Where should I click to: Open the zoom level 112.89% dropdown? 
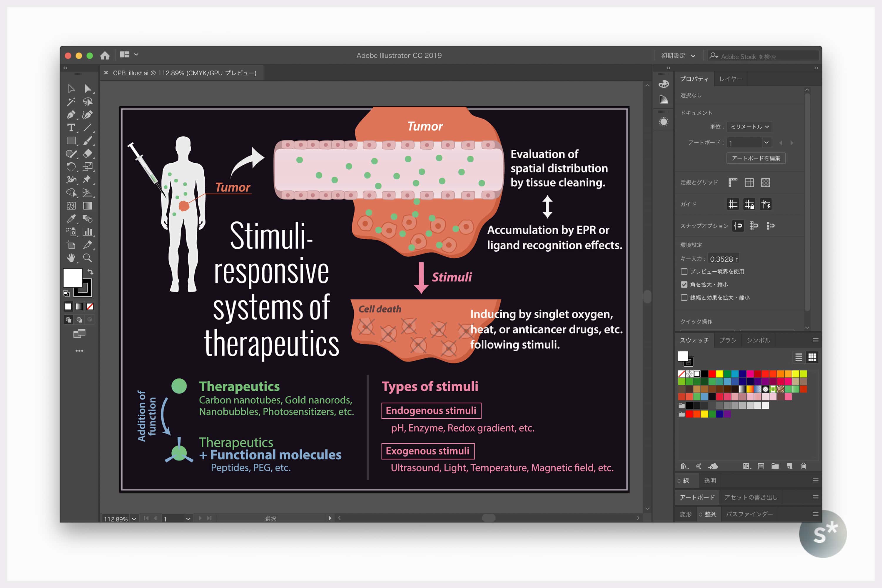[x=134, y=519]
